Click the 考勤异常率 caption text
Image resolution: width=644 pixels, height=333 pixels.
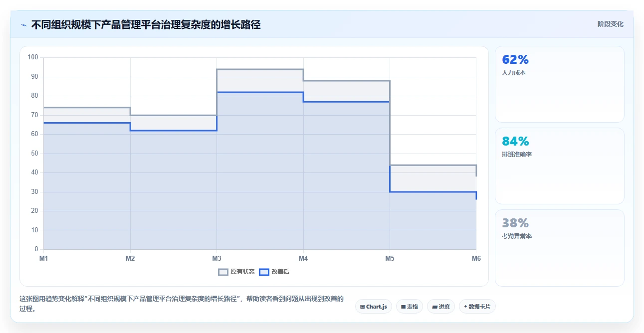[x=517, y=236]
